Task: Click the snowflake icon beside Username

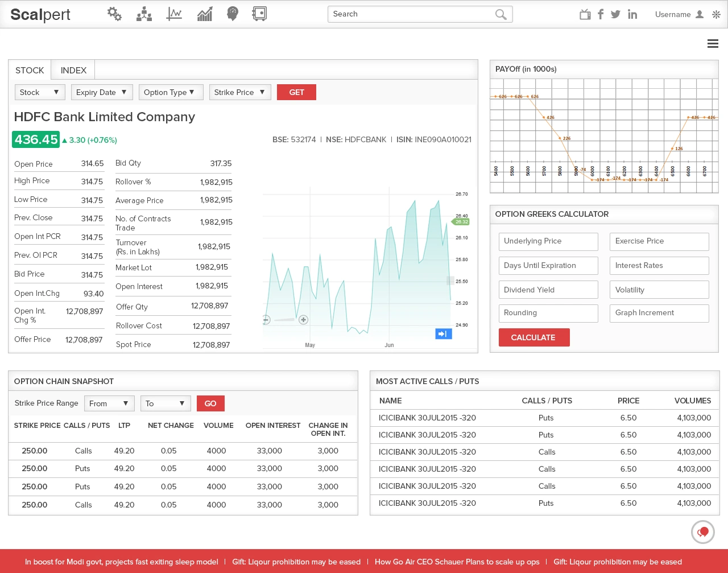Action: (716, 14)
